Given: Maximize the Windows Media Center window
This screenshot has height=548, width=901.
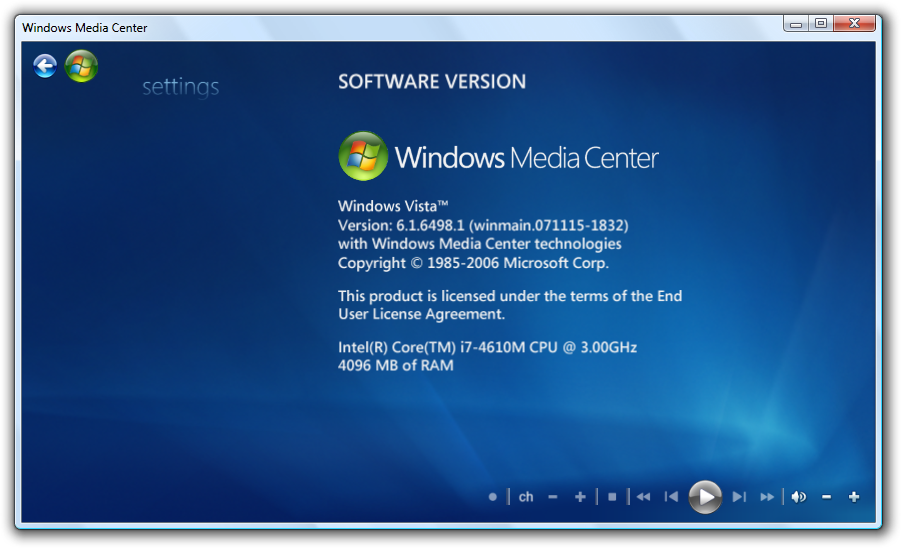Looking at the screenshot, I should (821, 24).
